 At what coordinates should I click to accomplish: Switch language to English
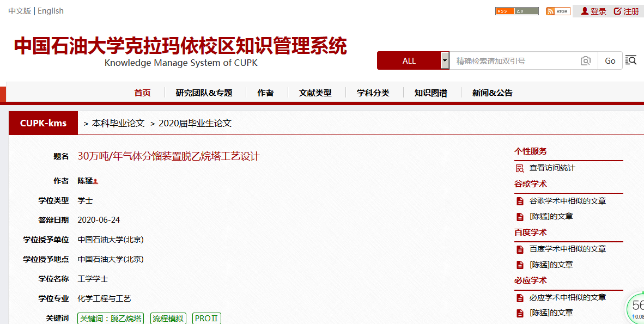coord(51,11)
